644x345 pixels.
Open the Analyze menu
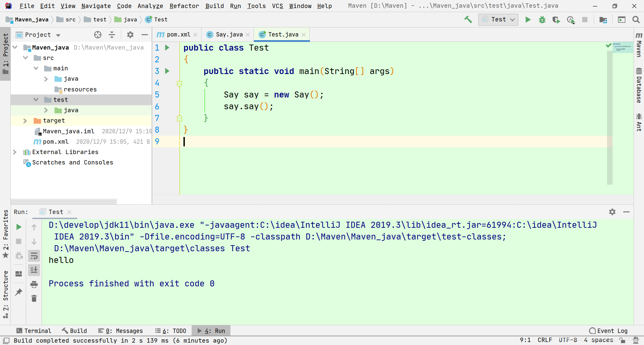coord(150,6)
